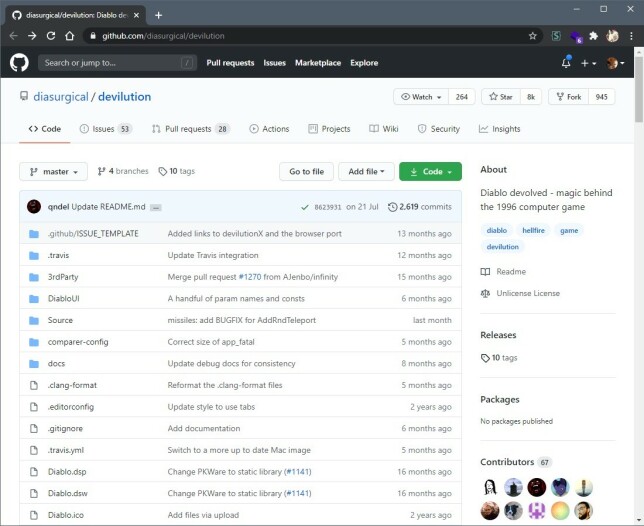Image resolution: width=644 pixels, height=526 pixels.
Task: Open Marketplace in the top navigation
Action: [318, 63]
